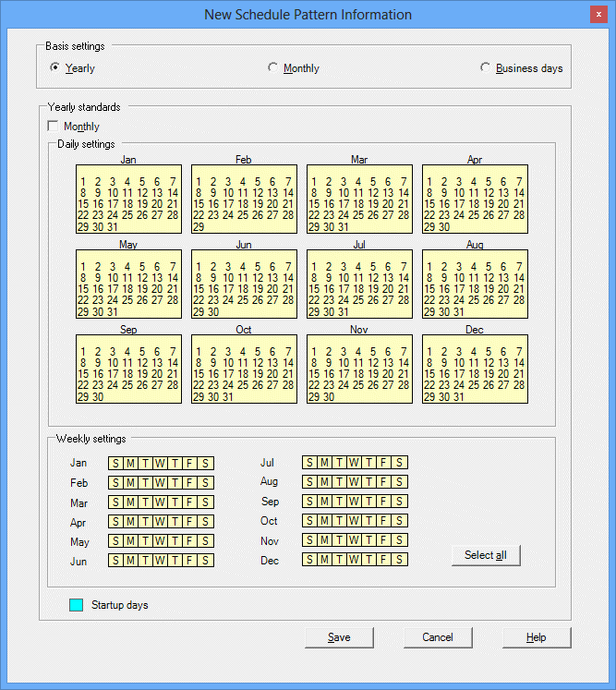Screen dimensions: 616x690
Task: Toggle Saturday for Dec in Weekly settings
Action: tap(399, 561)
